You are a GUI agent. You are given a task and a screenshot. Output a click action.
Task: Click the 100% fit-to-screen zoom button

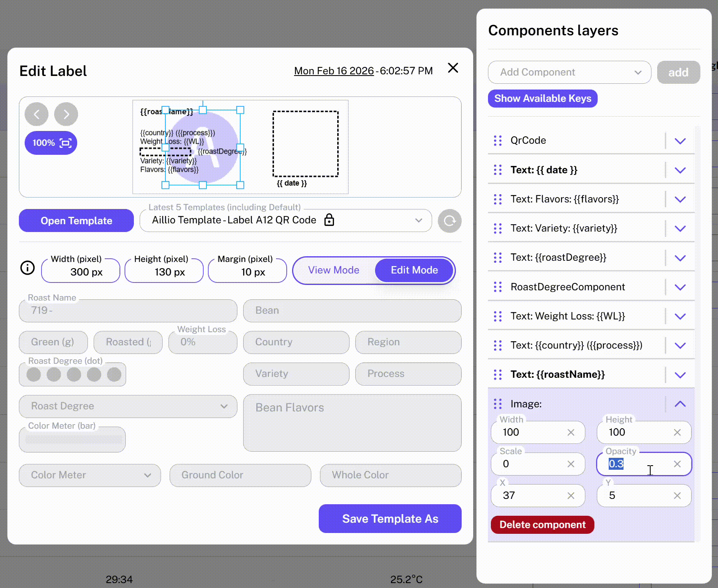[x=51, y=143]
